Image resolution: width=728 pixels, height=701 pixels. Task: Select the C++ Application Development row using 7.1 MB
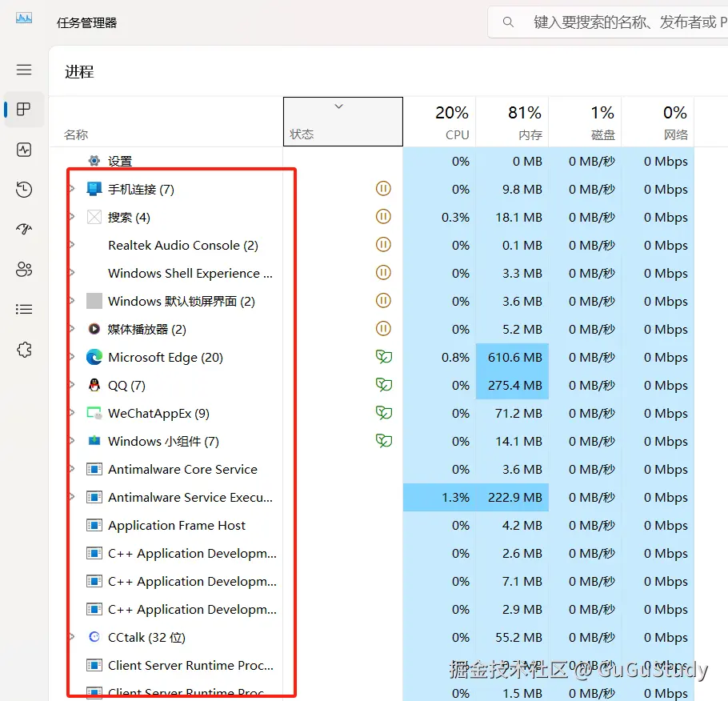pyautogui.click(x=371, y=581)
